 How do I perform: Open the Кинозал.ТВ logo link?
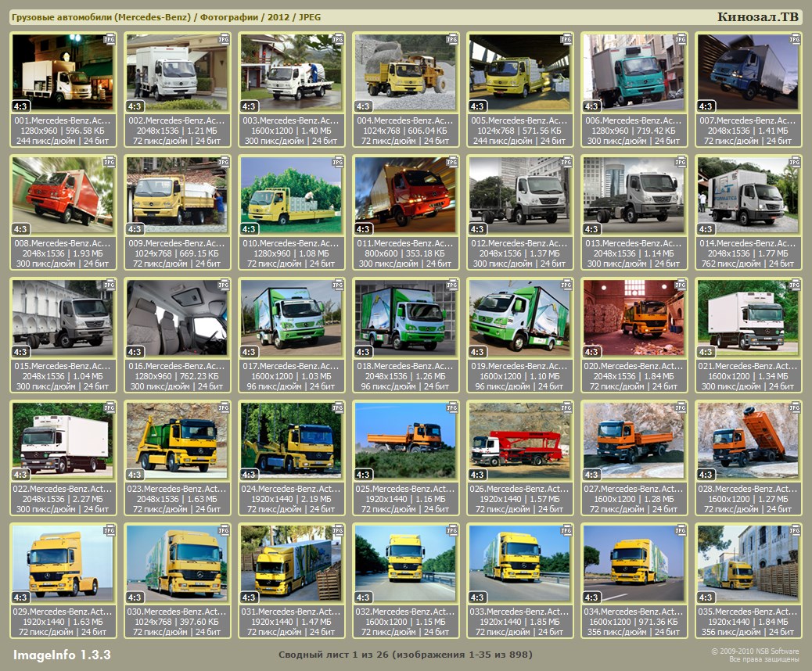click(757, 17)
